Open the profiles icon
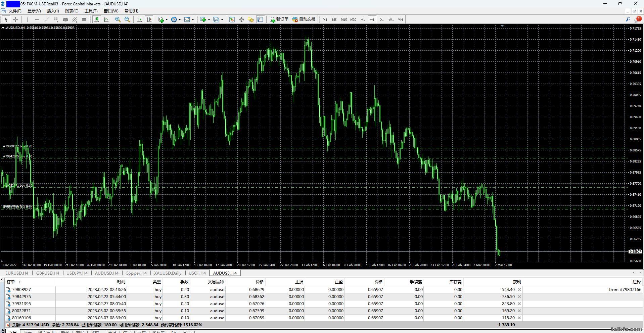This screenshot has height=333, width=644. [216, 19]
